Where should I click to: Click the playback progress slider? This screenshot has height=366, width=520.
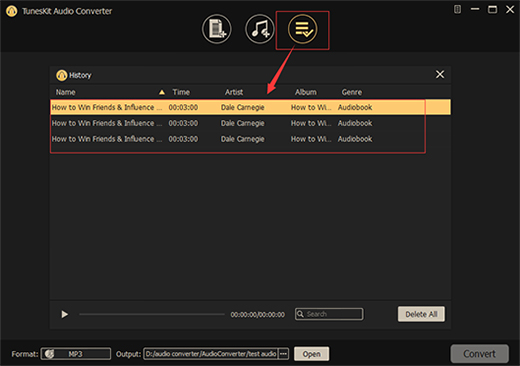152,314
